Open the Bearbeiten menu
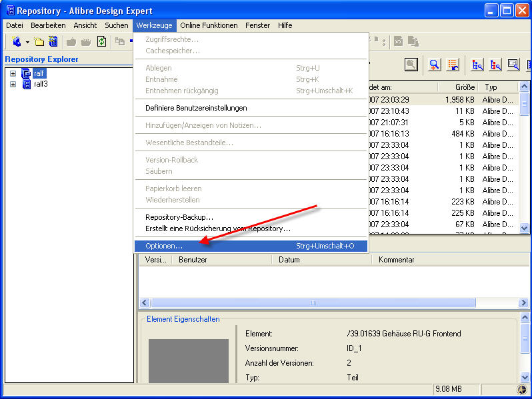Viewport: 532px width, 399px height. [48, 25]
